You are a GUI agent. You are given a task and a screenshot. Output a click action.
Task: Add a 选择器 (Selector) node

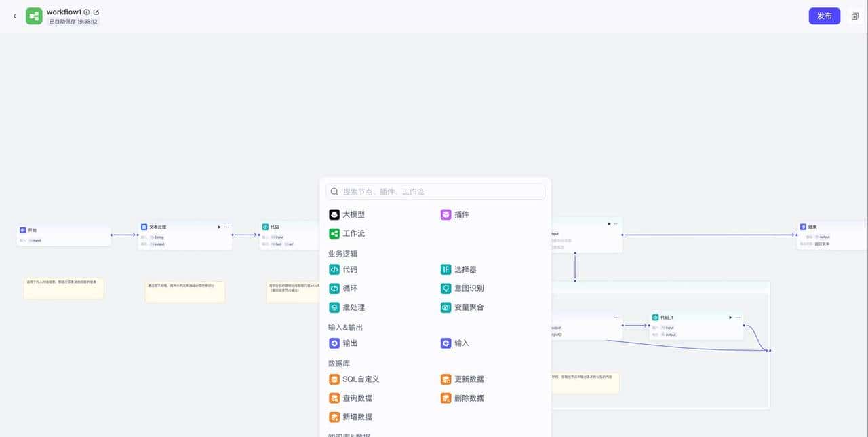point(465,269)
